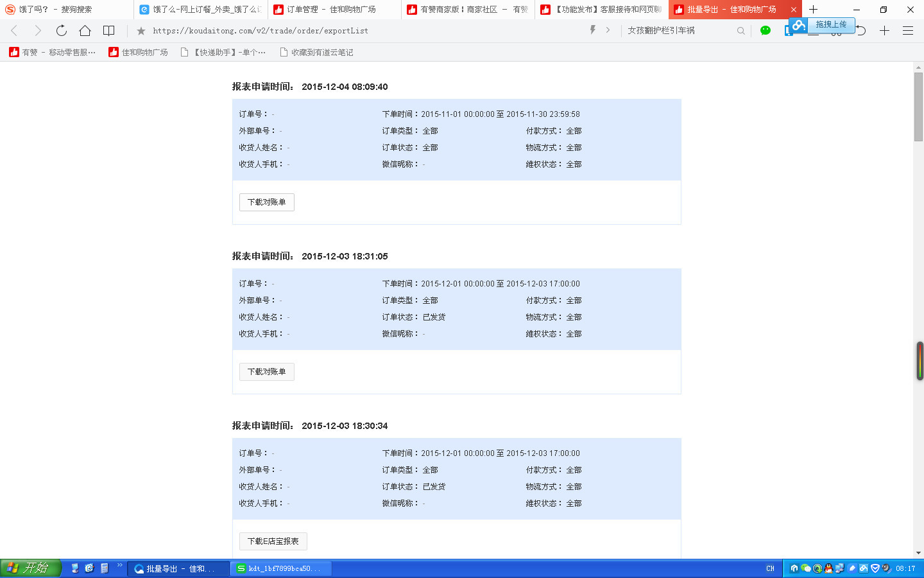This screenshot has width=924, height=578.
Task: Click 下载E店宝报表 for the 18:30:34 report
Action: click(x=273, y=541)
